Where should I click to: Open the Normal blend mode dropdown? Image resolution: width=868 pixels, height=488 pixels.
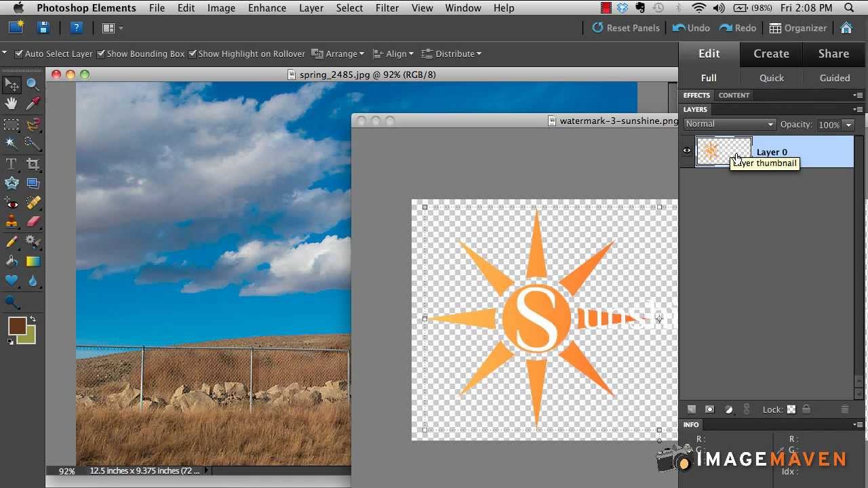click(729, 124)
